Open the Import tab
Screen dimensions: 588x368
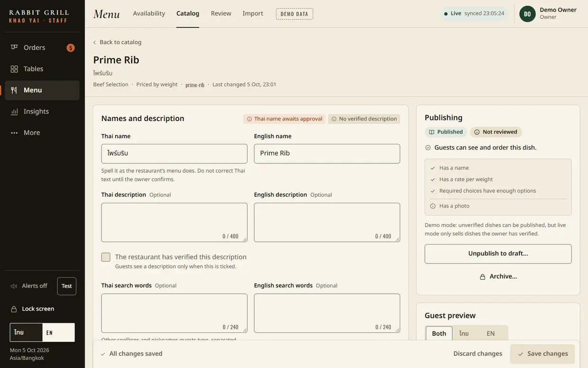tap(253, 14)
